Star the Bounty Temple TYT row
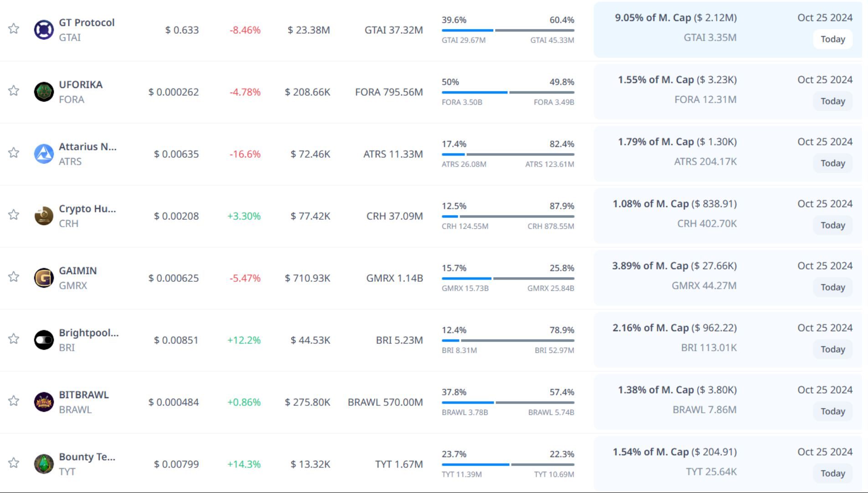This screenshot has width=868, height=493. (14, 463)
